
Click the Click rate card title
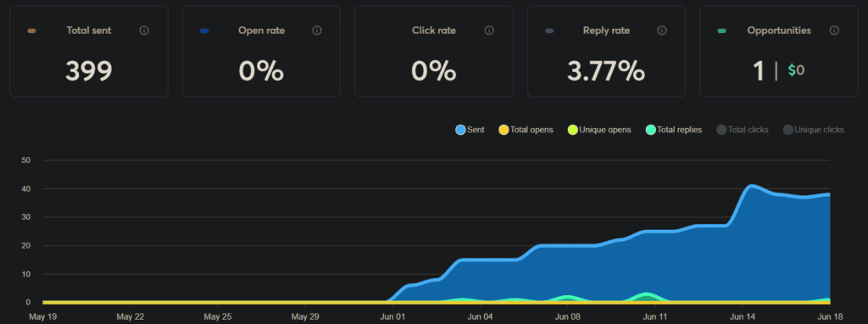click(x=434, y=31)
